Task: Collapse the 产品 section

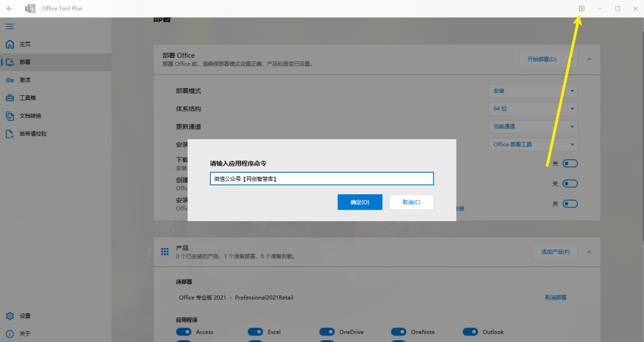Action: [x=589, y=251]
